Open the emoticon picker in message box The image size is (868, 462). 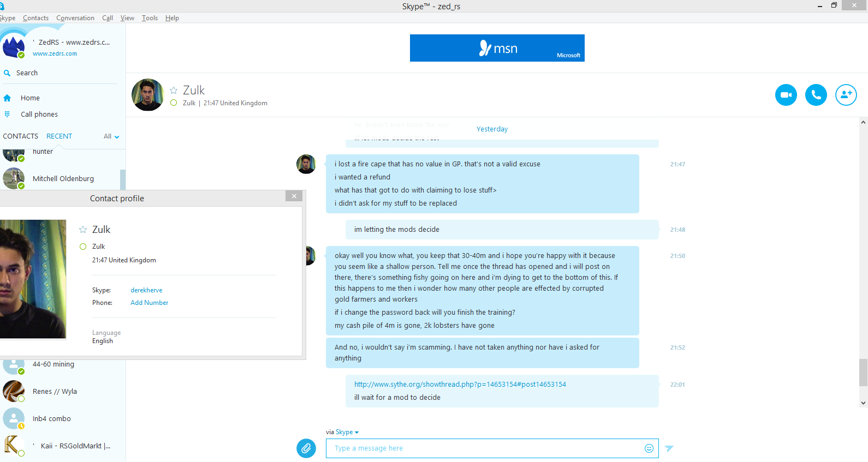(x=649, y=448)
